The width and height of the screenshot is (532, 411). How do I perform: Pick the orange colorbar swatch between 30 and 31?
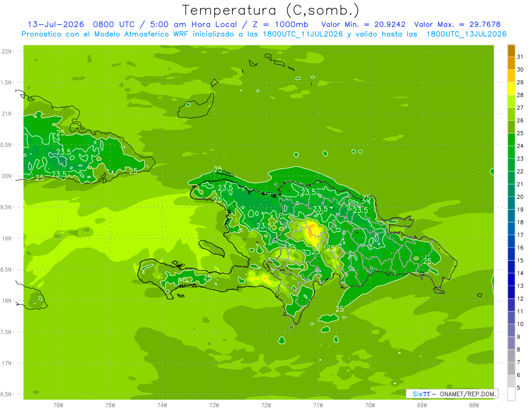pos(511,63)
